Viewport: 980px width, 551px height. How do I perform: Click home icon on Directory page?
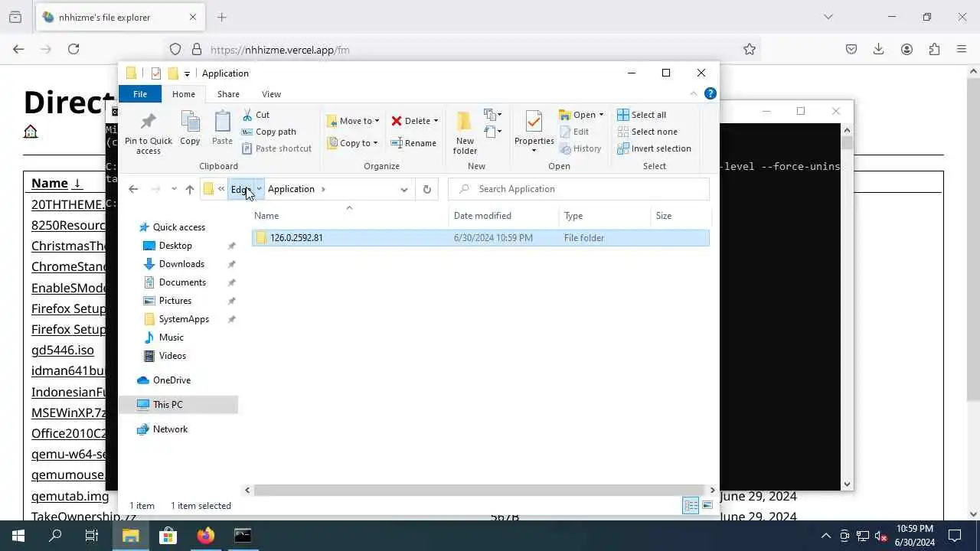point(31,132)
